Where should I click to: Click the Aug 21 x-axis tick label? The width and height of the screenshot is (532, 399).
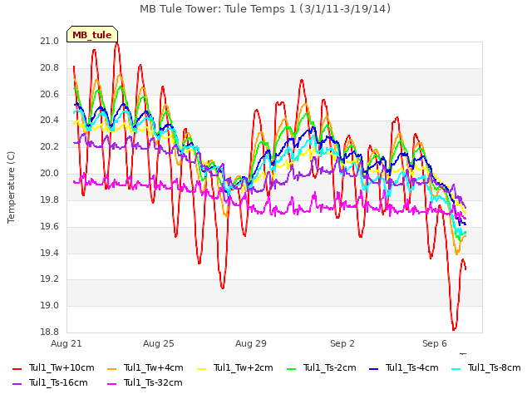coord(66,343)
